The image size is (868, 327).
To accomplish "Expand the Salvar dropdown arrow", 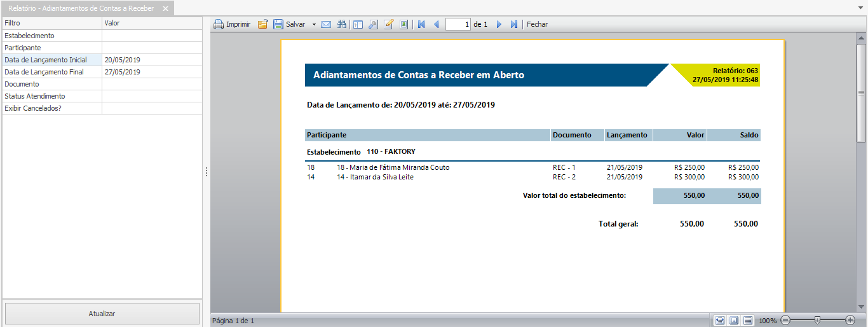I will point(314,24).
